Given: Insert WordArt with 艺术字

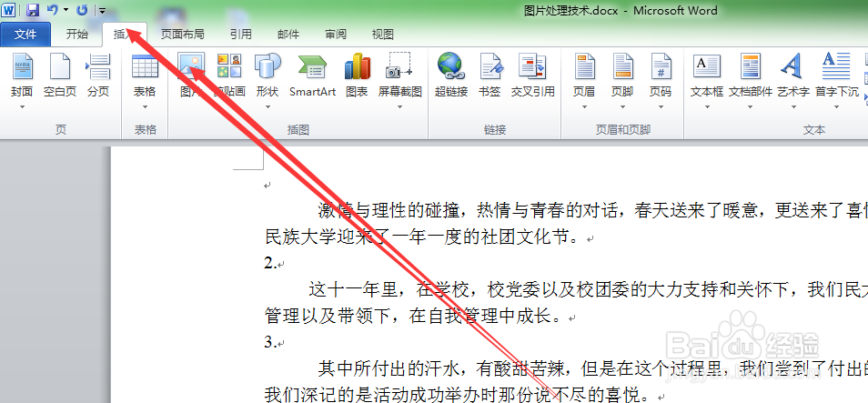Looking at the screenshot, I should click(793, 75).
